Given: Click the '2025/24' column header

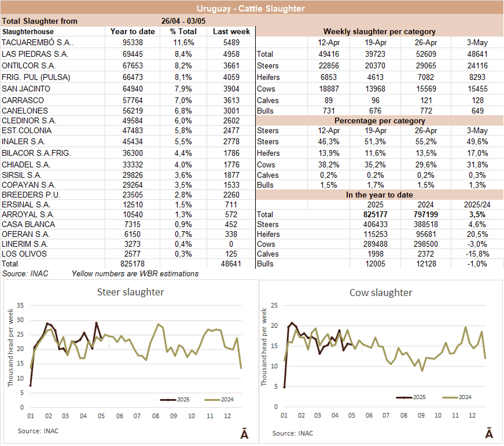Looking at the screenshot, I should 477,204.
